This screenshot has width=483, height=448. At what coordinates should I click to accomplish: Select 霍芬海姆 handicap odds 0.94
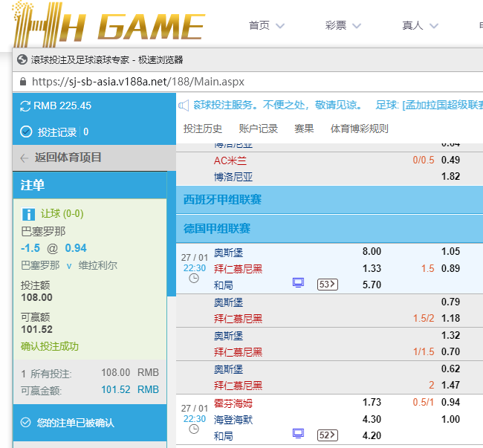(x=450, y=402)
